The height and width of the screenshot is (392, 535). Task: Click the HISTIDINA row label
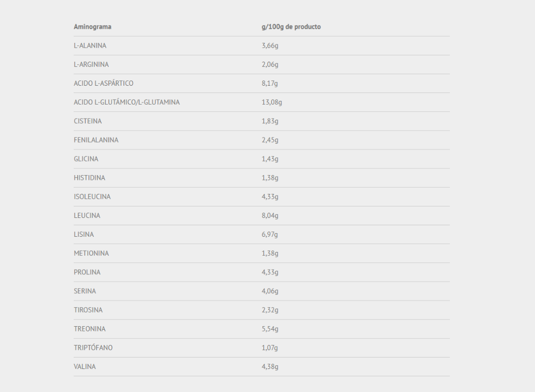point(89,178)
